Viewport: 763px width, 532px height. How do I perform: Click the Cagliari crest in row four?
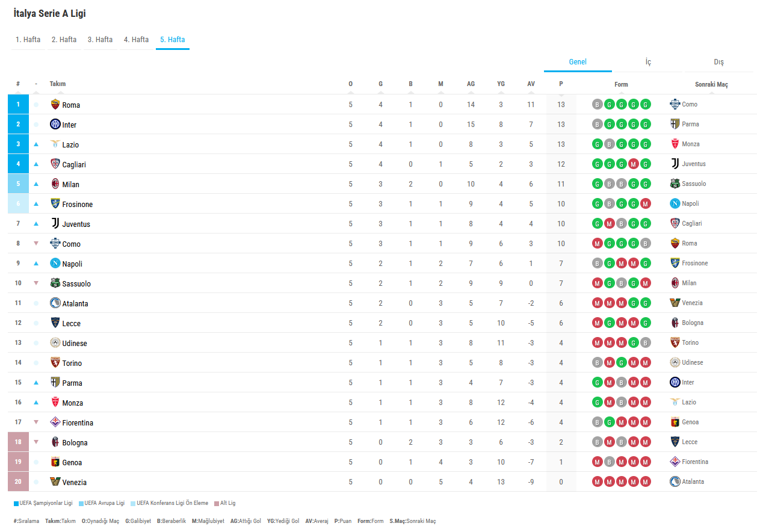55,164
